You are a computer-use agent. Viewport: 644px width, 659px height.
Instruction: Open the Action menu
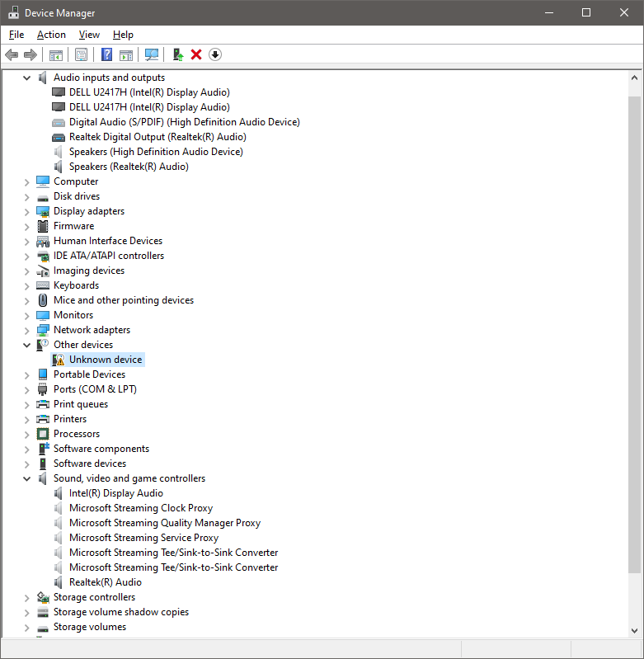(x=51, y=35)
